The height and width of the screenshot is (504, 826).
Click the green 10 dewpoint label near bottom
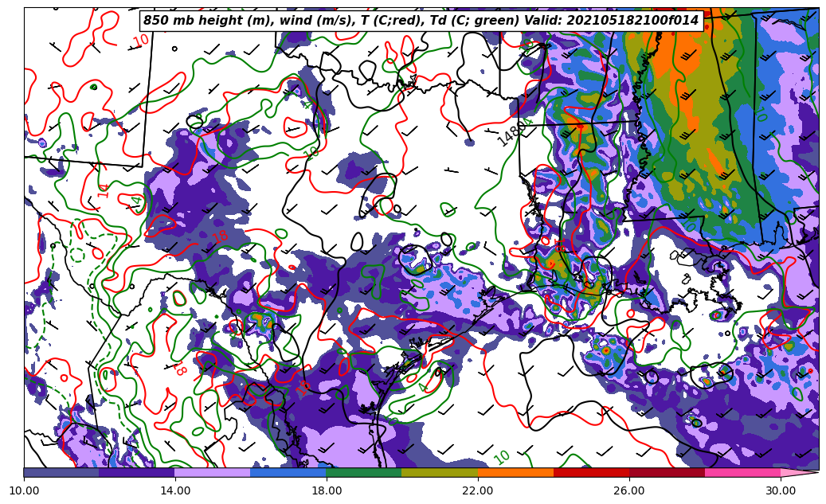point(502,457)
